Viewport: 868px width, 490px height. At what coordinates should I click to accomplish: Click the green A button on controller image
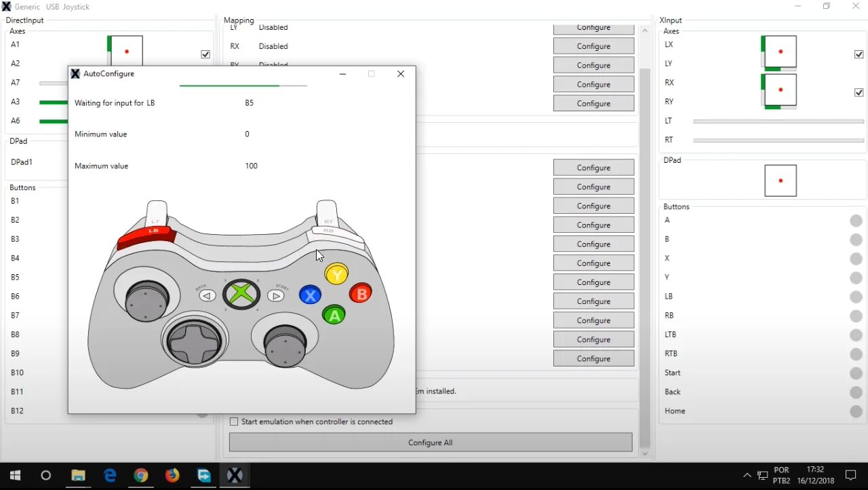[334, 315]
